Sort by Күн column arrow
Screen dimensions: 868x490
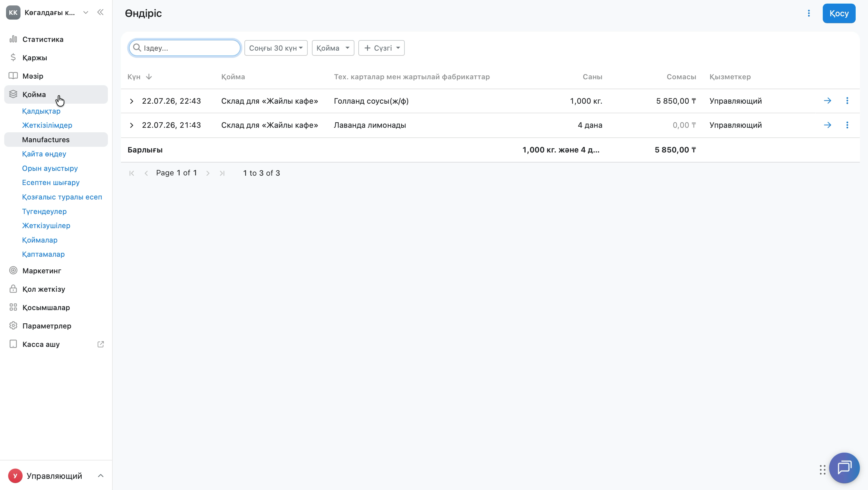(149, 77)
